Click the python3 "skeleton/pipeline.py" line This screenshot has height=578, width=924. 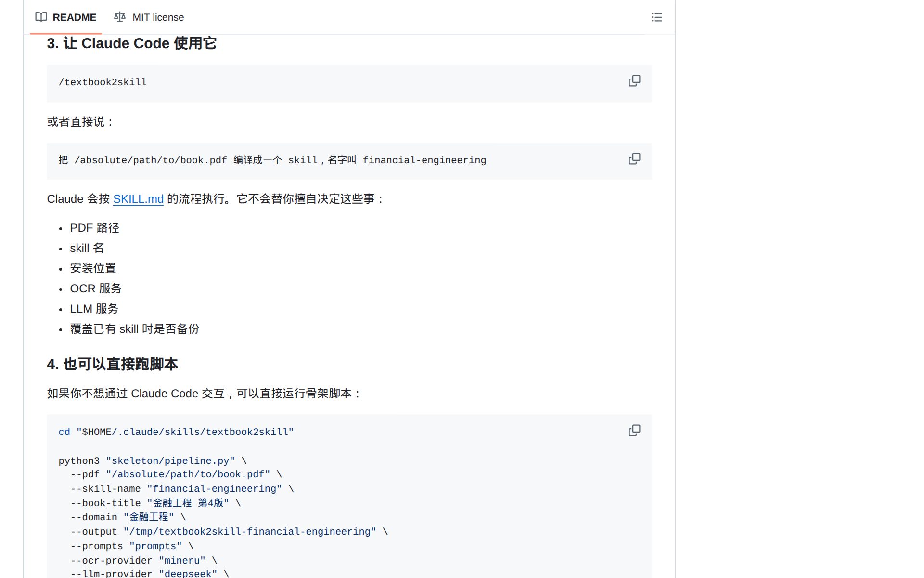(153, 461)
